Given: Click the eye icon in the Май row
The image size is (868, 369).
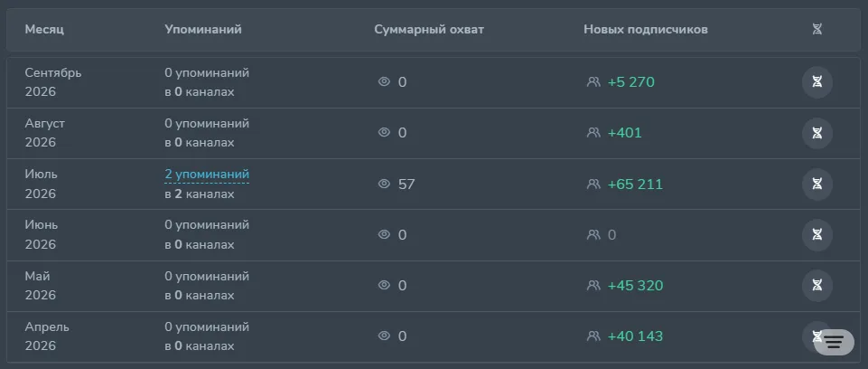Looking at the screenshot, I should 384,285.
